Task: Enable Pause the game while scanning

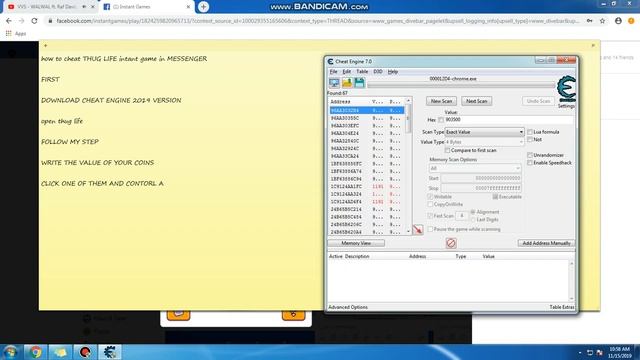Action: pos(430,229)
